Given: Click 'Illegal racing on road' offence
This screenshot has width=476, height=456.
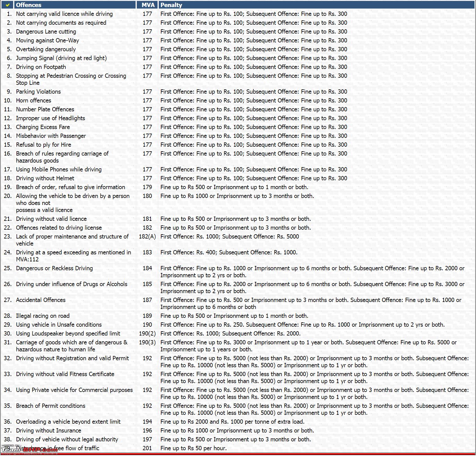Looking at the screenshot, I should point(43,316).
